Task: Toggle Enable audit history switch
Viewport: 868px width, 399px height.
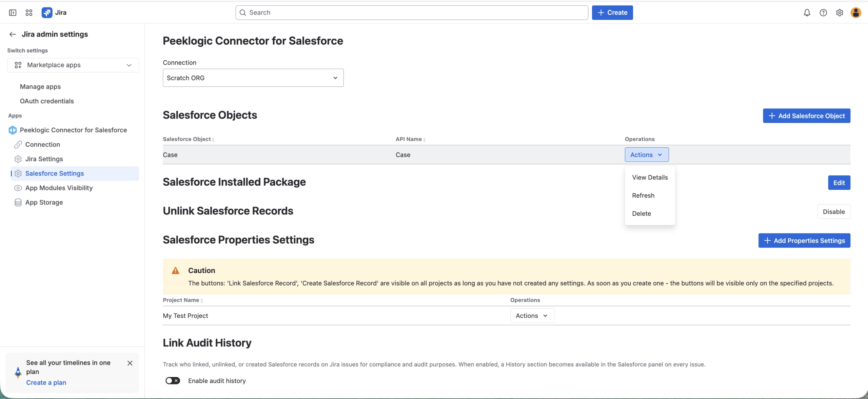Action: click(x=173, y=381)
